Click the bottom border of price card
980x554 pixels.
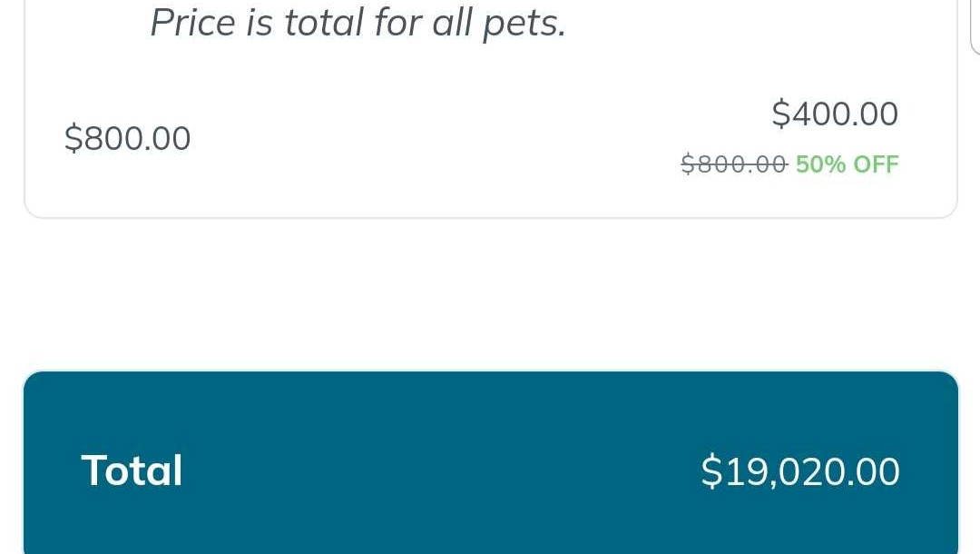(x=490, y=217)
